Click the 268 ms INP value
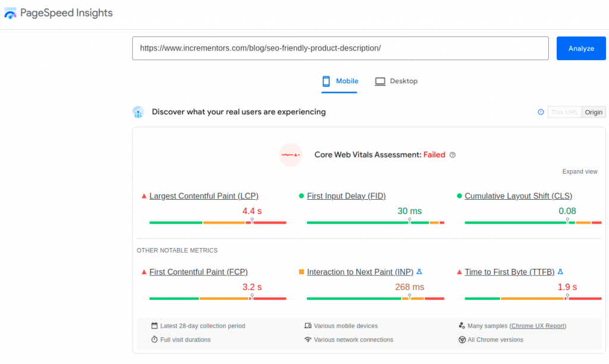 409,287
